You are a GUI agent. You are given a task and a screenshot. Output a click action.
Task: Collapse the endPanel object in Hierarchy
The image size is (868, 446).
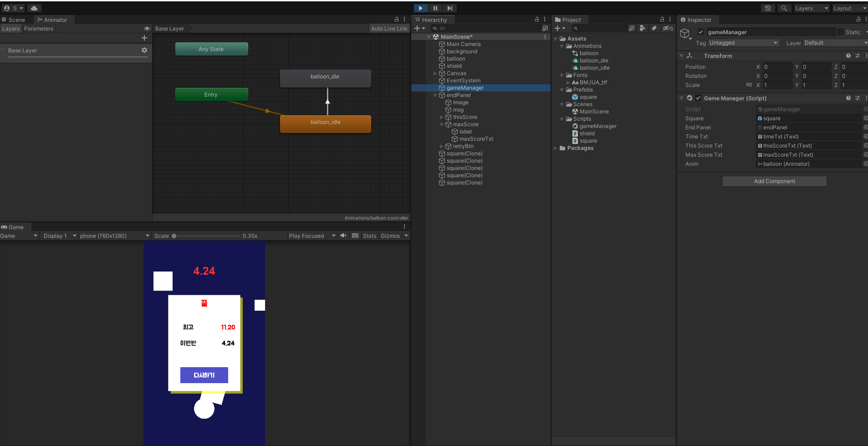[435, 95]
